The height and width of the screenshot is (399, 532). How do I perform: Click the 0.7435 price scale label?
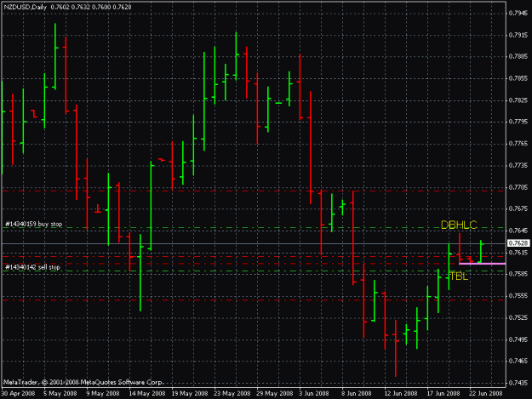518,383
